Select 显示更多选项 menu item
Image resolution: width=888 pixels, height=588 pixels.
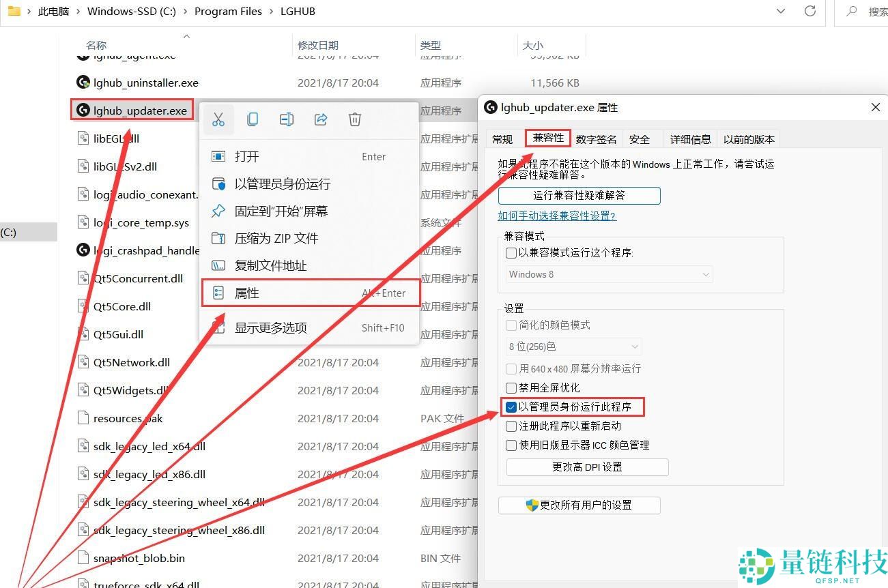309,327
